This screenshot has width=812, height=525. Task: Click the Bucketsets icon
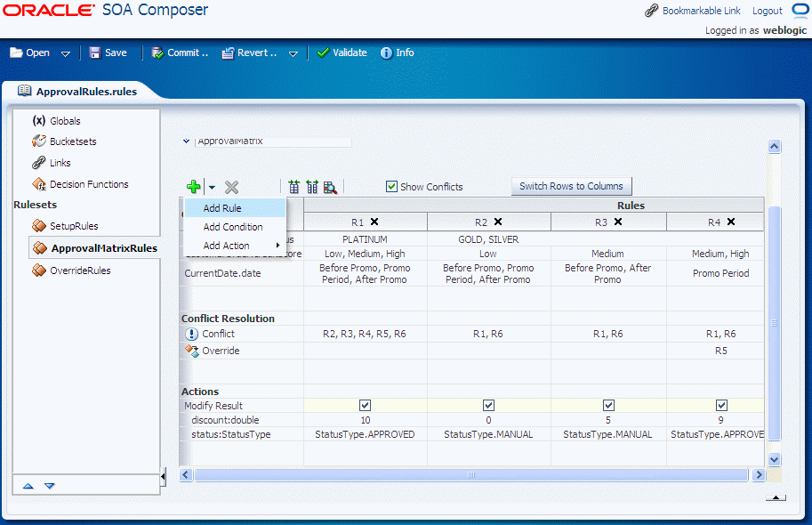click(x=39, y=141)
